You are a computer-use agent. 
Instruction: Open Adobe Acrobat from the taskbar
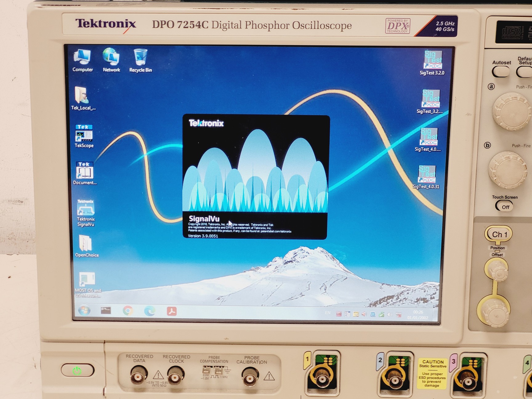[172, 311]
